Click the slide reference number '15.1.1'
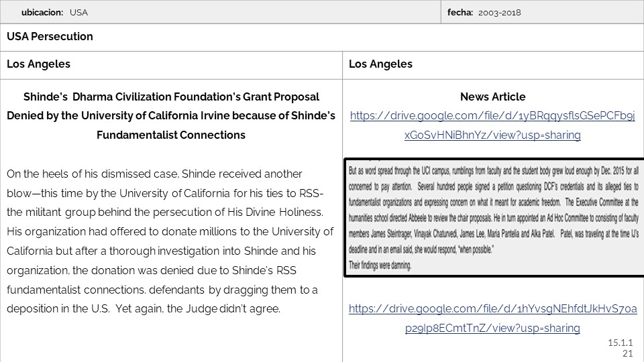This screenshot has width=644, height=362. coord(621,343)
